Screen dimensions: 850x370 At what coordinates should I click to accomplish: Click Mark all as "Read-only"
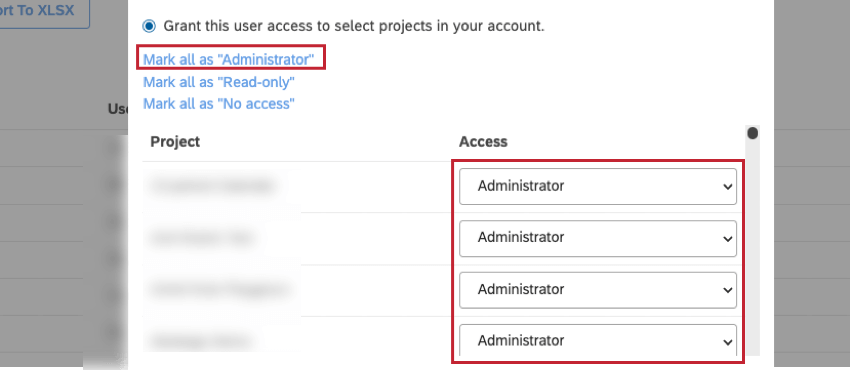point(219,82)
